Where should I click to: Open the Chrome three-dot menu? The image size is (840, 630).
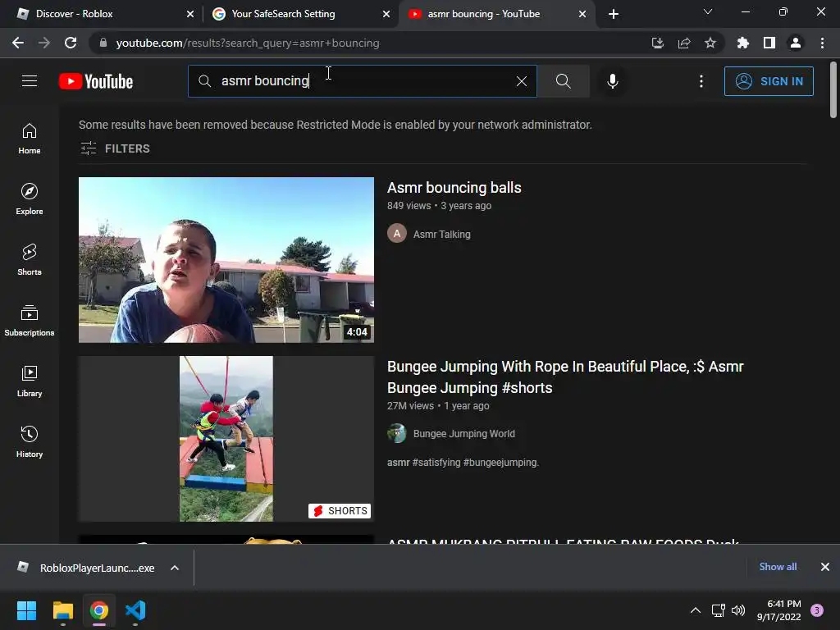(822, 43)
